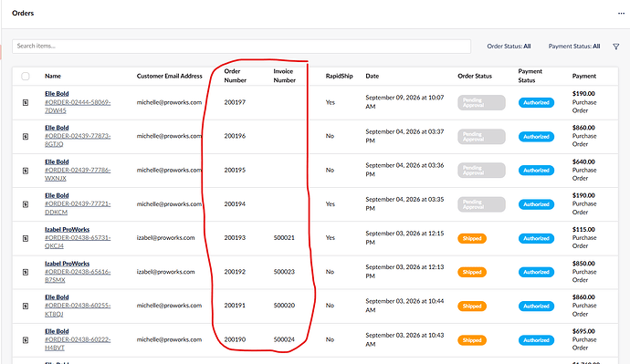This screenshot has height=364, width=630.
Task: Open order link #ORDER-02439-77721-DDKCM
Action: tap(78, 208)
